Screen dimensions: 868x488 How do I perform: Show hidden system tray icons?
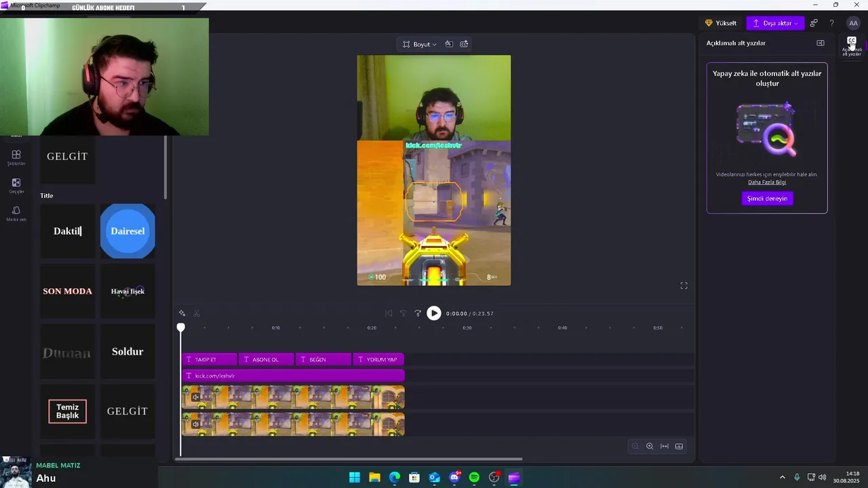tap(782, 478)
